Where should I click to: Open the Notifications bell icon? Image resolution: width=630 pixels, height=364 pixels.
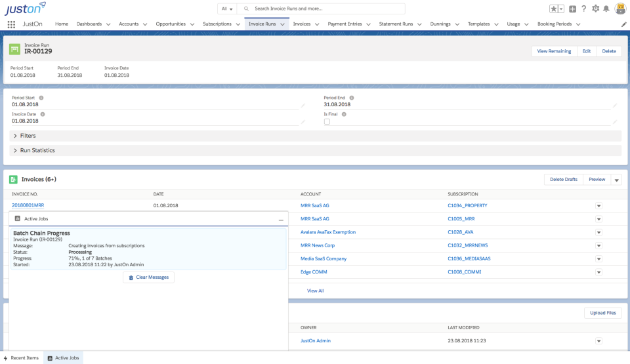tap(606, 9)
